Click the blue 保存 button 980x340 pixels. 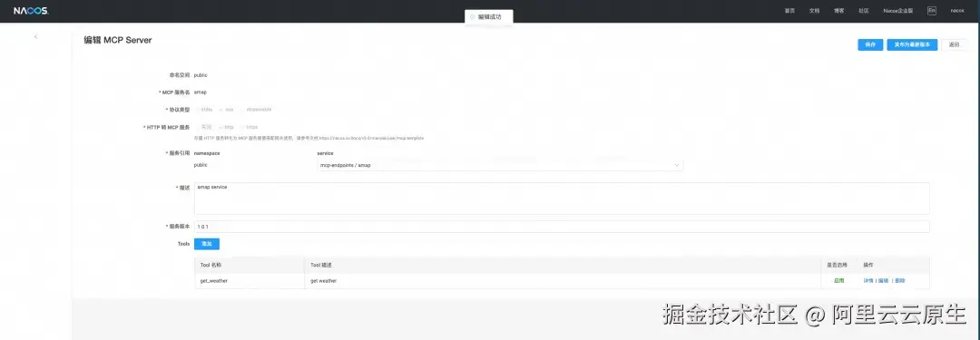click(x=870, y=44)
